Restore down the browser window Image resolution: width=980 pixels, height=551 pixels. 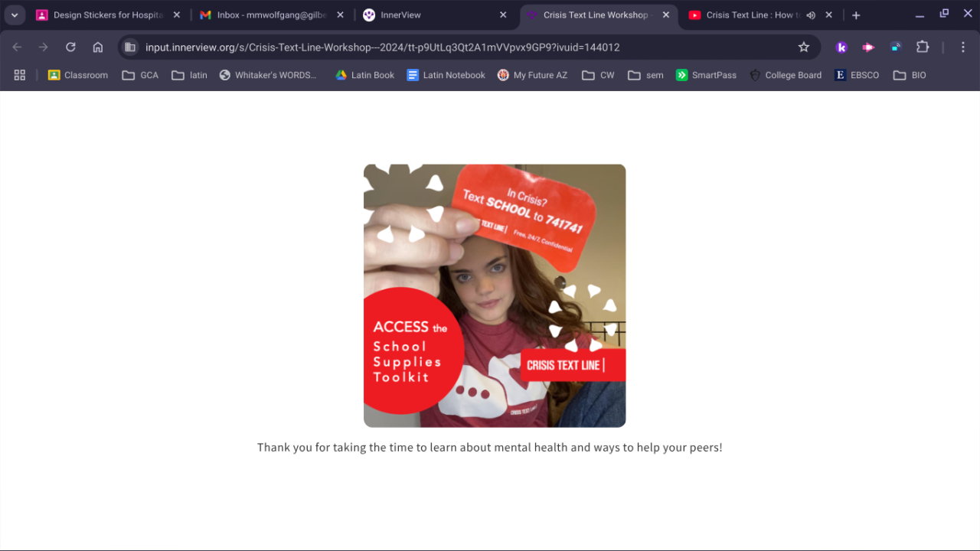point(944,14)
